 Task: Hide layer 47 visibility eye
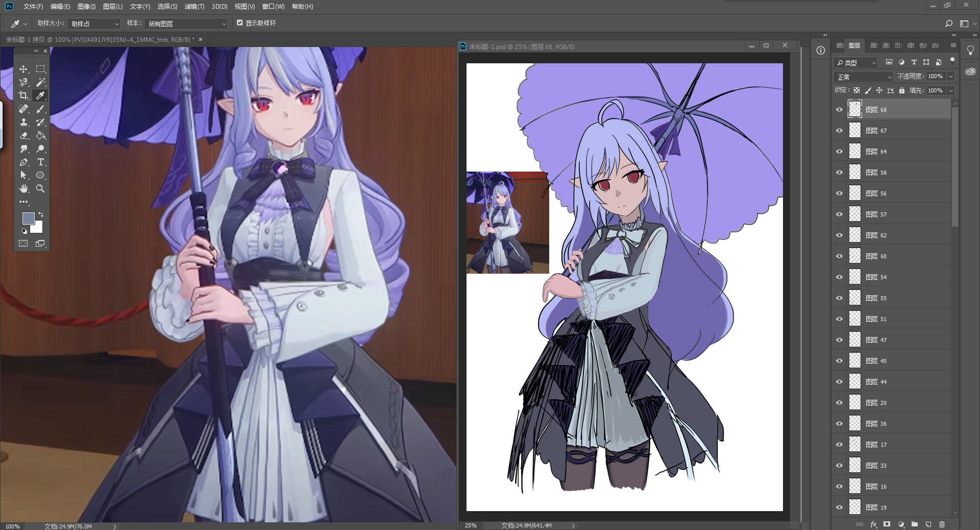pyautogui.click(x=839, y=340)
